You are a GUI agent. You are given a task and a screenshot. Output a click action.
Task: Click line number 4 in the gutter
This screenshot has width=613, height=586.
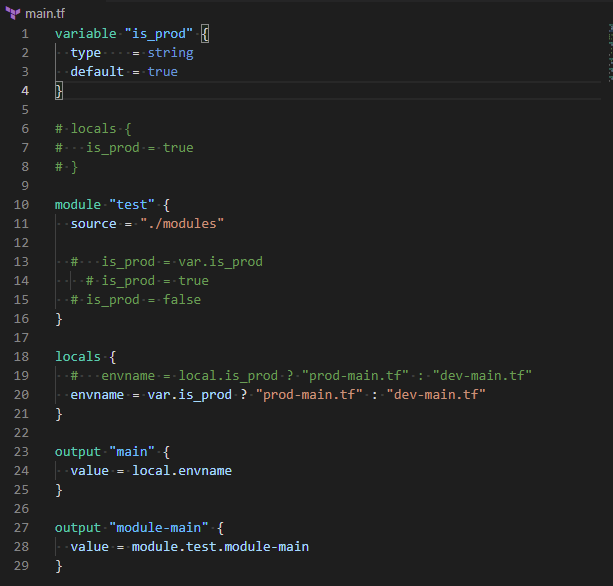(x=25, y=91)
